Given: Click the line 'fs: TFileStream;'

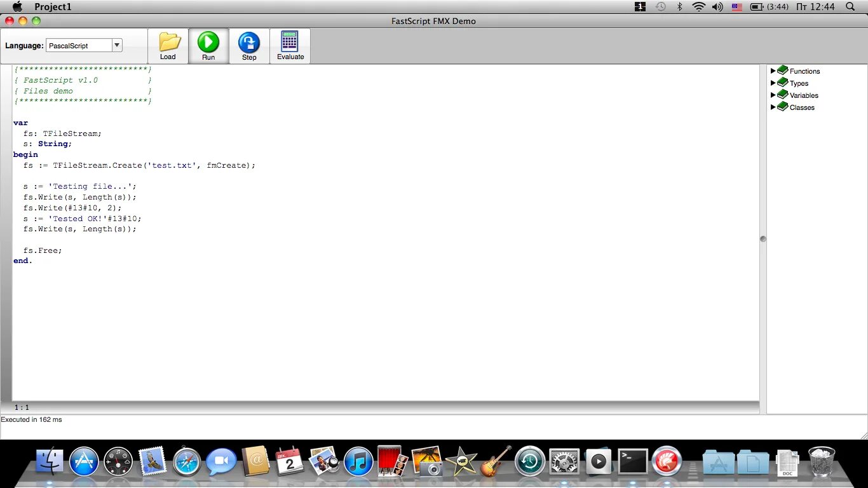Looking at the screenshot, I should [62, 133].
